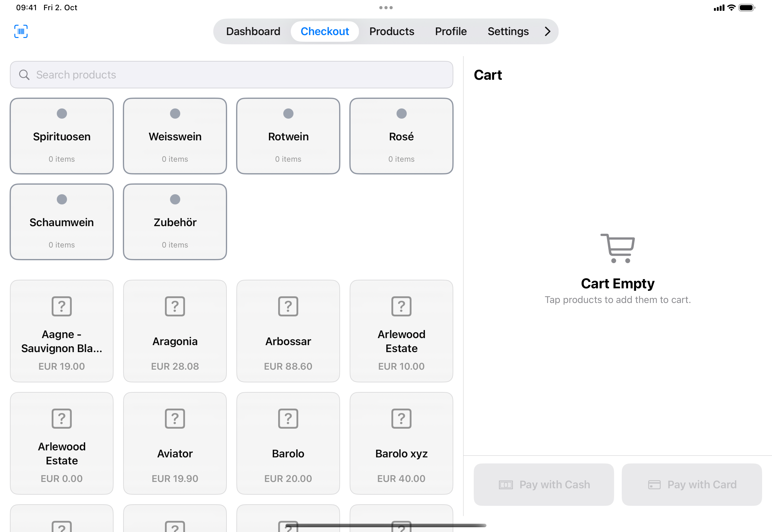Tap the placeholder image icon on Aviator
The width and height of the screenshot is (772, 532).
(175, 418)
